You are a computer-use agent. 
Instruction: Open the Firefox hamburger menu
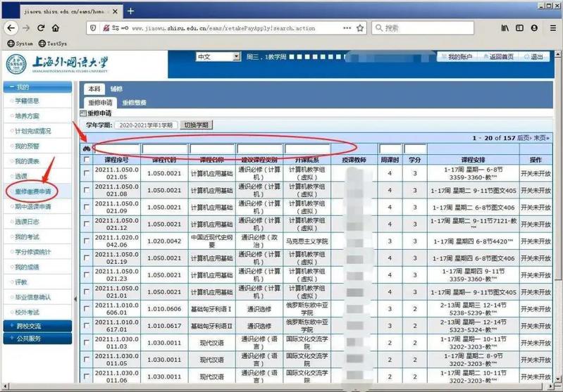tap(552, 28)
